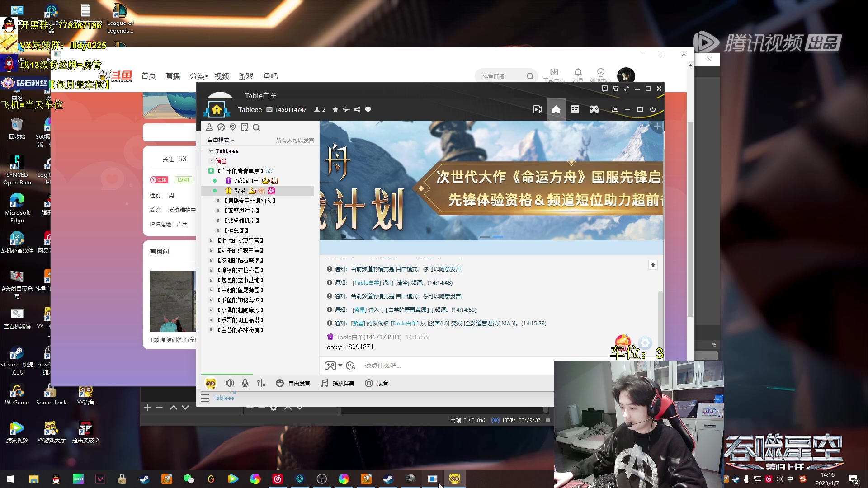Switch to the 直播 tab on Douyu
Screen dimensions: 868x488
click(x=172, y=76)
